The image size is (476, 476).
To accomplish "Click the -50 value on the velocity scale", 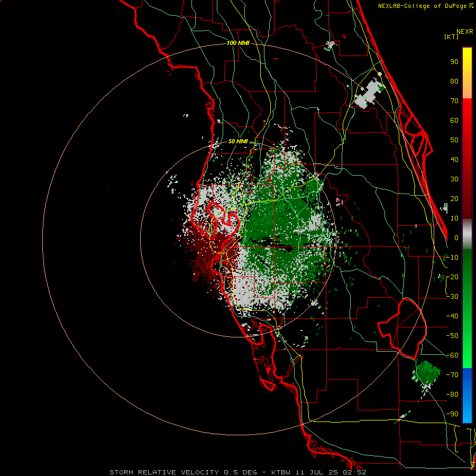I will (452, 336).
